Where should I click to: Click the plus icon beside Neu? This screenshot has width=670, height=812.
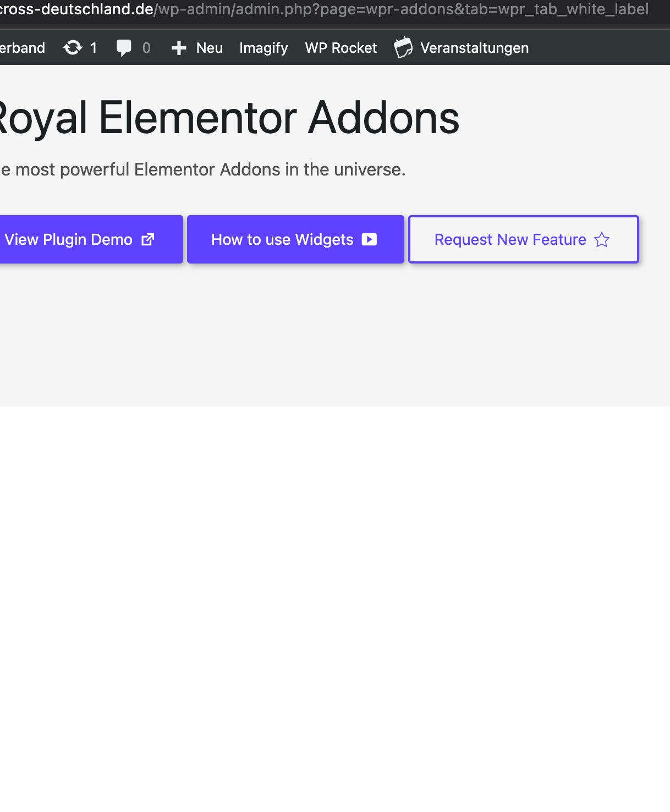click(179, 48)
